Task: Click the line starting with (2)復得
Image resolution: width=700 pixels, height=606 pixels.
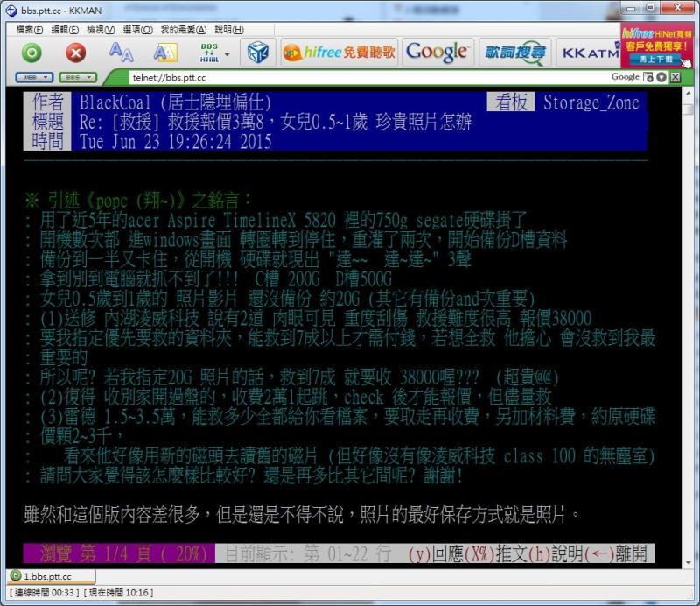Action: point(290,397)
